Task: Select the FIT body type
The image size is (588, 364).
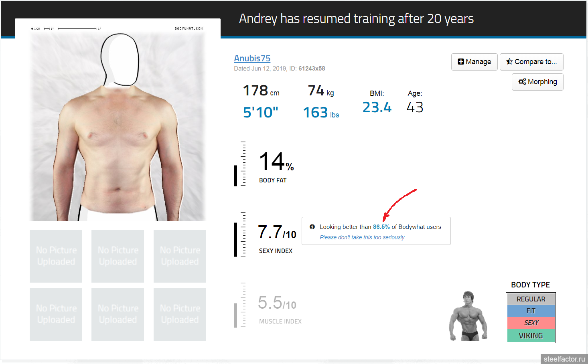Action: [x=531, y=311]
